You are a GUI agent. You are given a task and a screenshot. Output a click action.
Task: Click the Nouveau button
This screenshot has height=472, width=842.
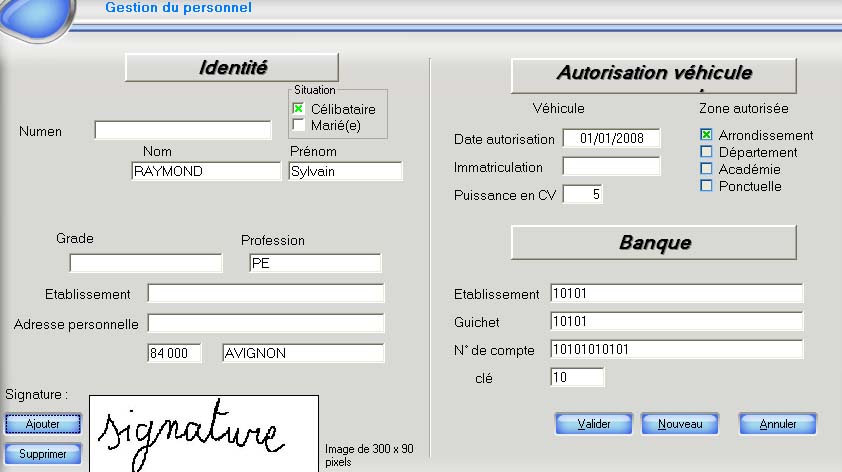click(680, 424)
